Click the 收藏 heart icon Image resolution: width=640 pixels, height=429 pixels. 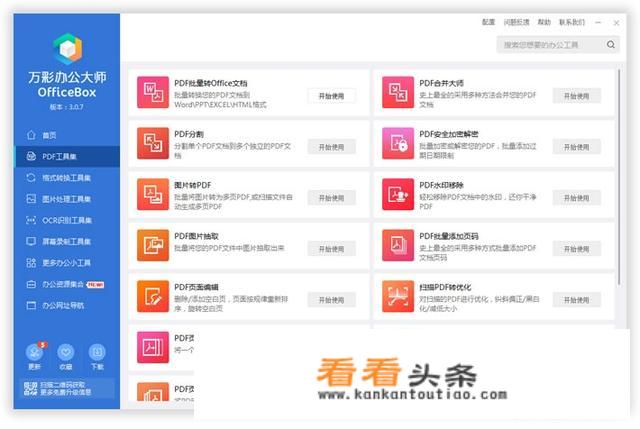(x=66, y=352)
